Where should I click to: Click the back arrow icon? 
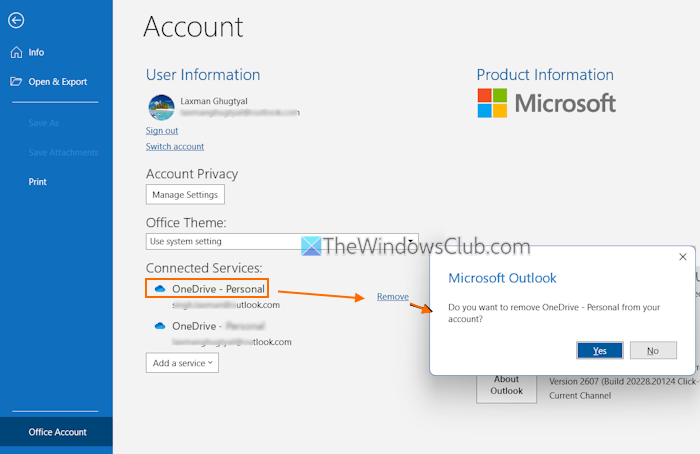click(16, 20)
